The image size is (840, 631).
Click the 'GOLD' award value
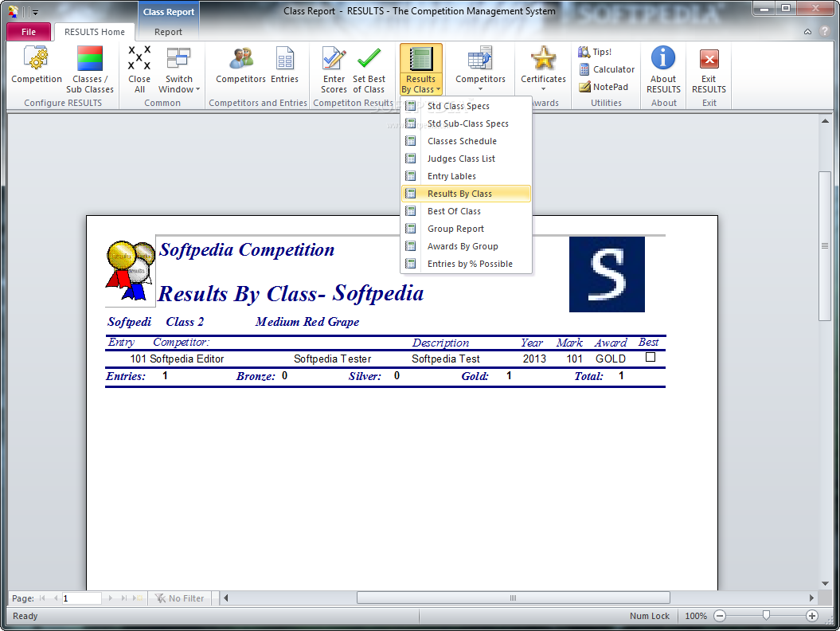click(611, 359)
